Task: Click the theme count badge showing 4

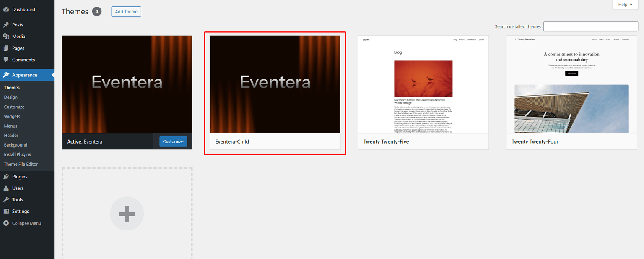Action: 97,11
